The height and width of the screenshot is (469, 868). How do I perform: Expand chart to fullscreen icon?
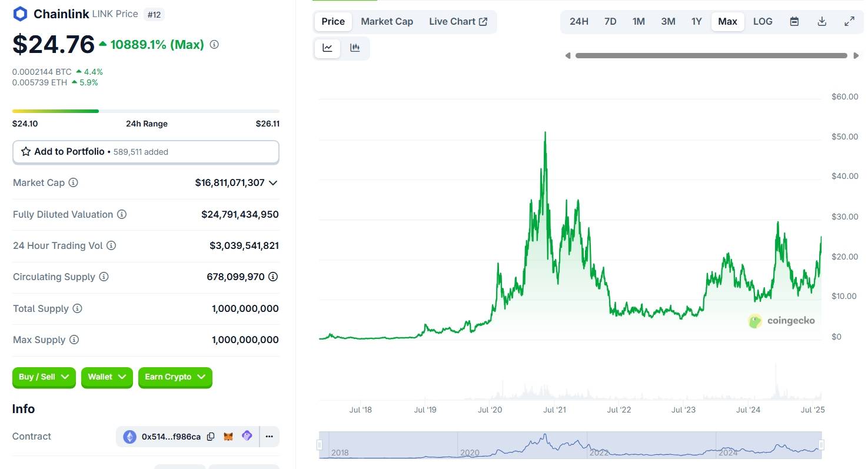[x=850, y=22]
